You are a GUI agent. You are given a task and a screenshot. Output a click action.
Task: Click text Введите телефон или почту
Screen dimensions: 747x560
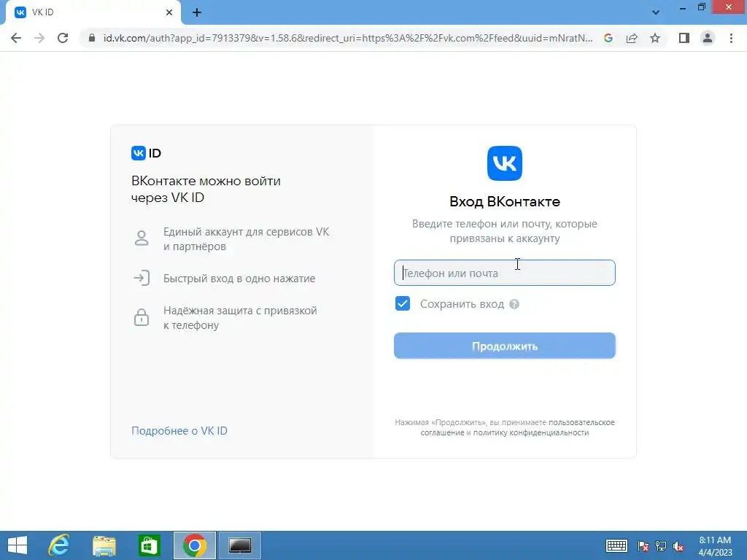coord(481,224)
